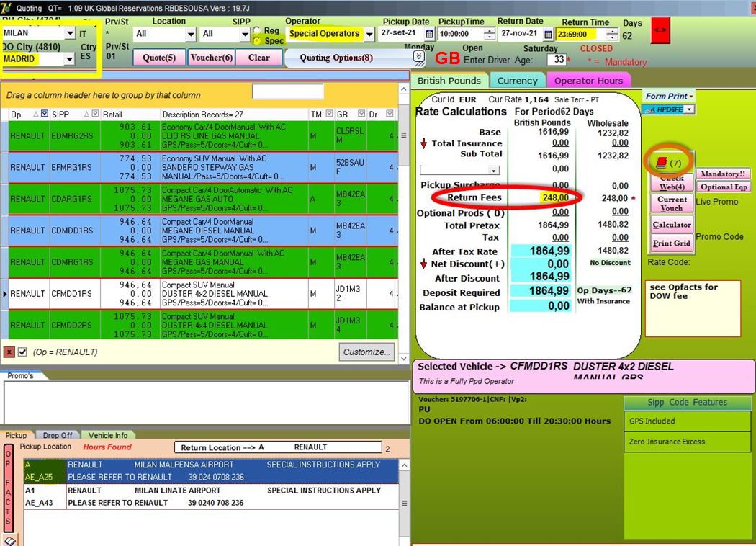This screenshot has width=756, height=546.
Task: Remove the Op = RENAULT filter
Action: (x=9, y=352)
